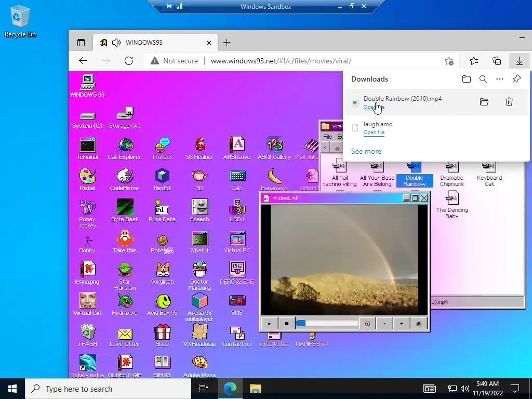Open lenna.png file icon
The width and height of the screenshot is (532, 399).
click(87, 273)
